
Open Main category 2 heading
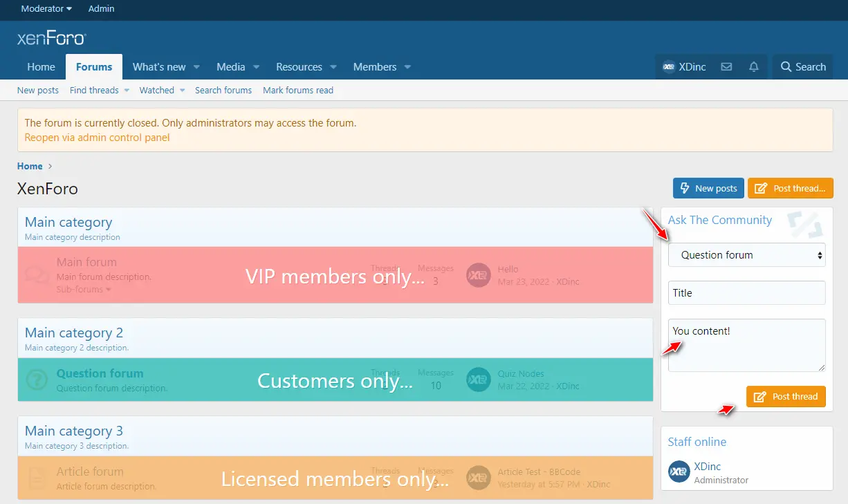coord(74,333)
